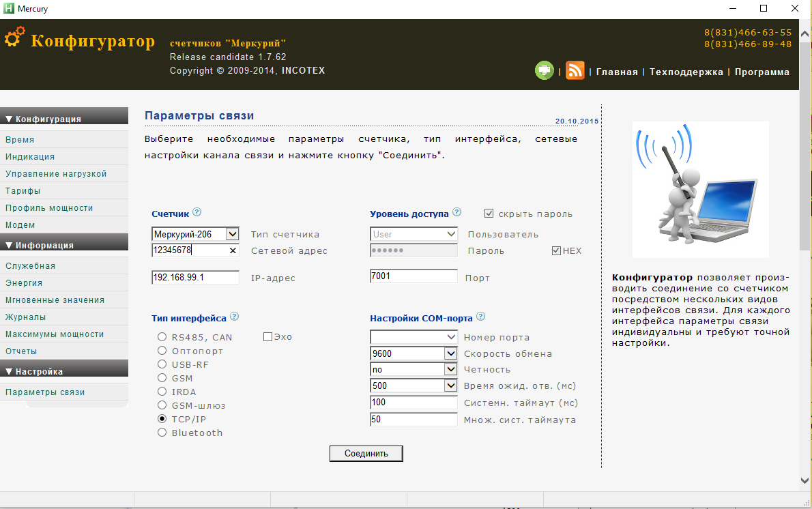
Task: Click the vertical scrollbar down arrow
Action: click(x=804, y=480)
